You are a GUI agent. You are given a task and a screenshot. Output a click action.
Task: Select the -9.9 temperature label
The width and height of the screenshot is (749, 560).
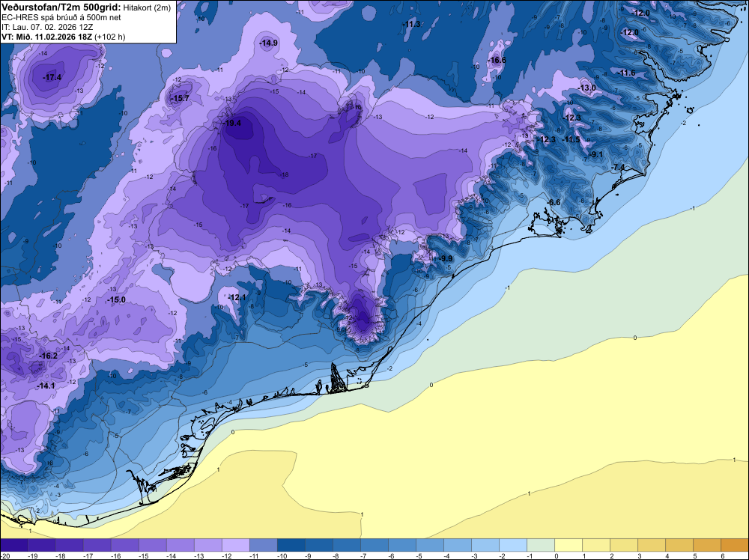(446, 258)
